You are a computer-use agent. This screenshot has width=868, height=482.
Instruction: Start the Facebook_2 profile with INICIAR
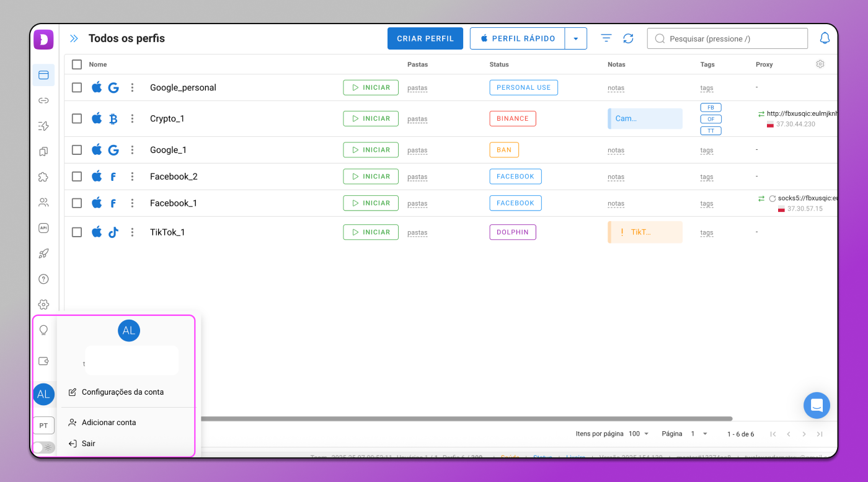[371, 177]
